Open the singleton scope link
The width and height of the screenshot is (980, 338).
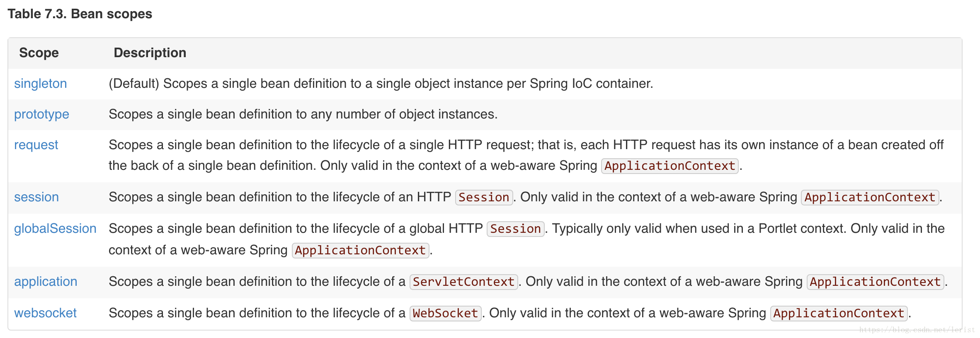coord(41,84)
